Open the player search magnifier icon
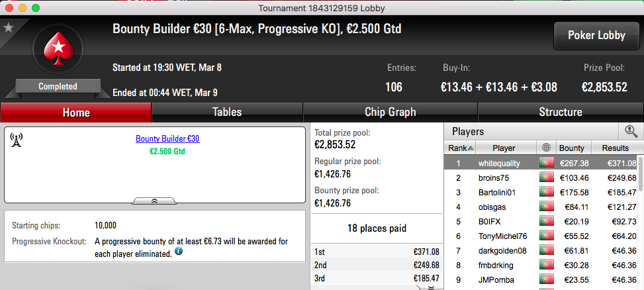644x290 pixels. 631,132
